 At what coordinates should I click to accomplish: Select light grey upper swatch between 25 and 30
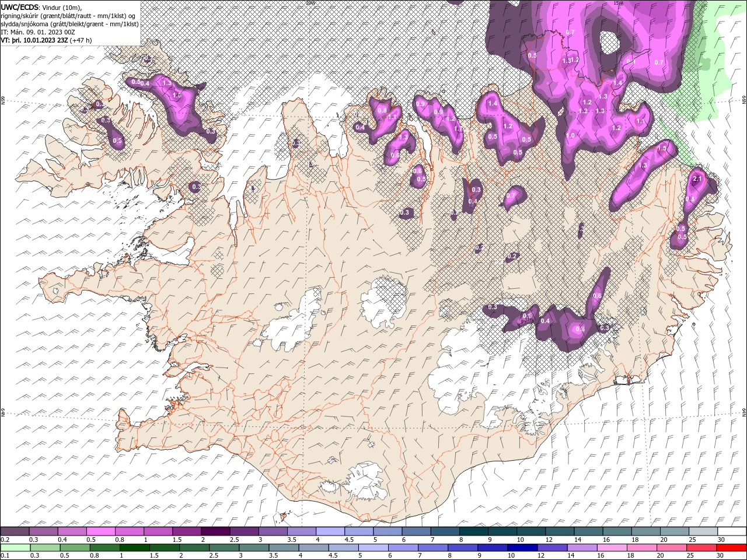(x=703, y=531)
